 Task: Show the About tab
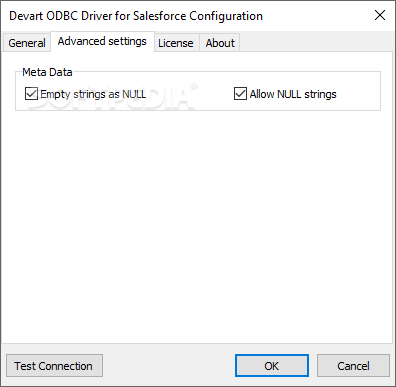point(220,43)
